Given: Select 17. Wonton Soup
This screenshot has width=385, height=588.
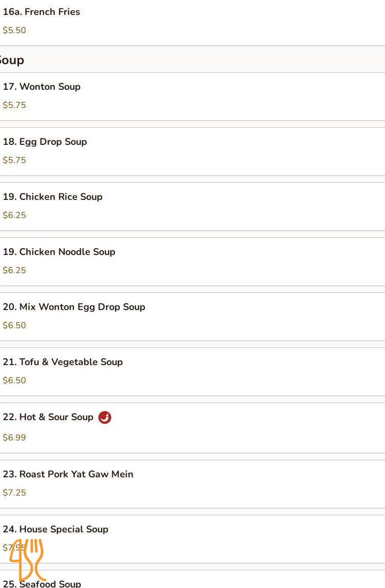Looking at the screenshot, I should (x=42, y=87).
